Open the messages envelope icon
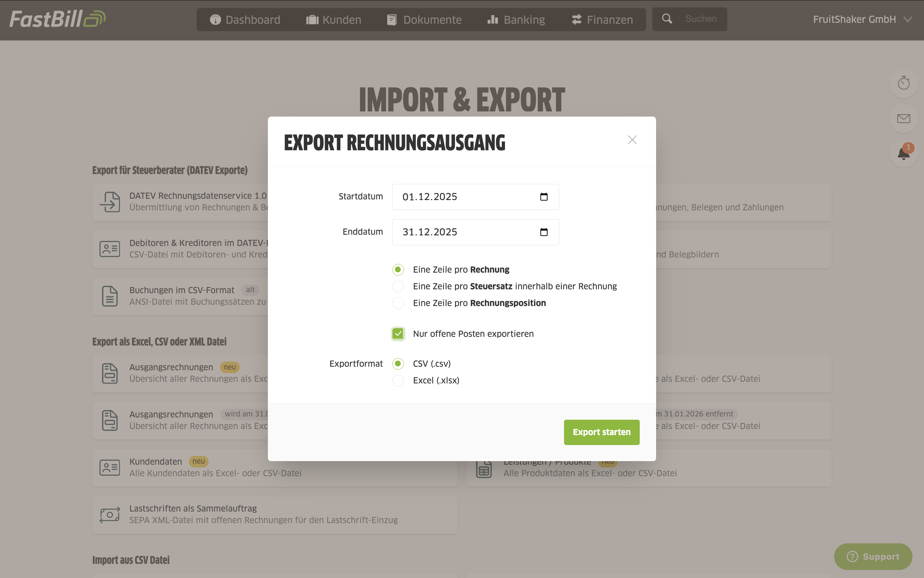Viewport: 924px width, 578px height. pyautogui.click(x=903, y=118)
